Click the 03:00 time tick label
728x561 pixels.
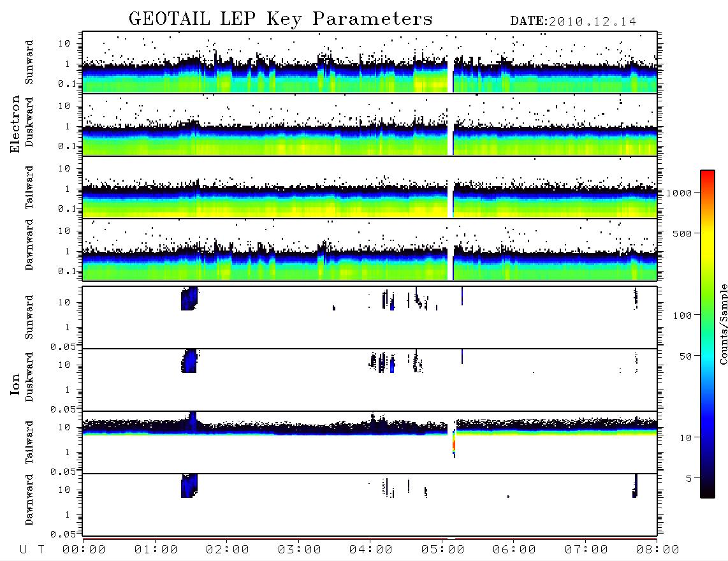300,550
